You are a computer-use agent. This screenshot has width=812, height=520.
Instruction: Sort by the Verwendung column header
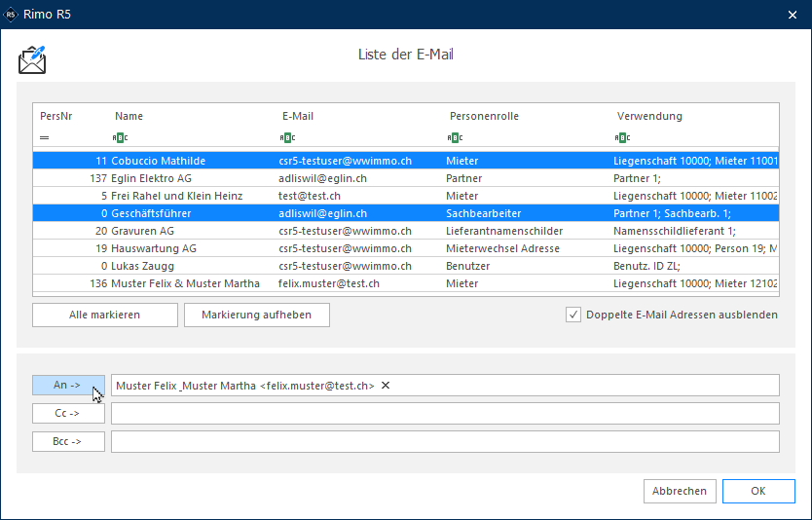point(649,116)
